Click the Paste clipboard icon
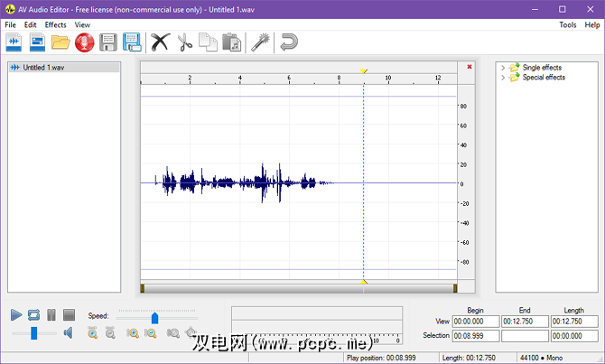The image size is (605, 364). tap(232, 42)
